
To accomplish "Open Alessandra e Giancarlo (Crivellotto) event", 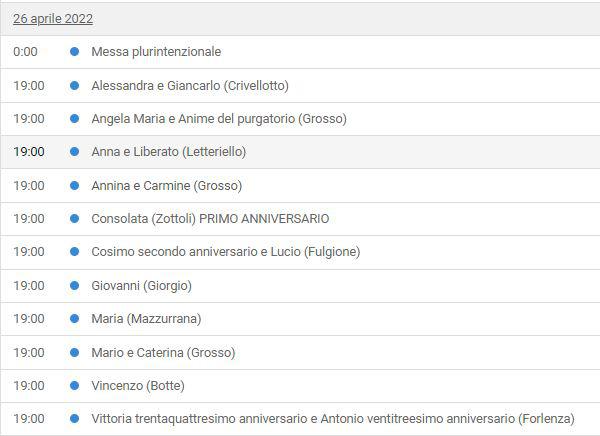I will 190,85.
